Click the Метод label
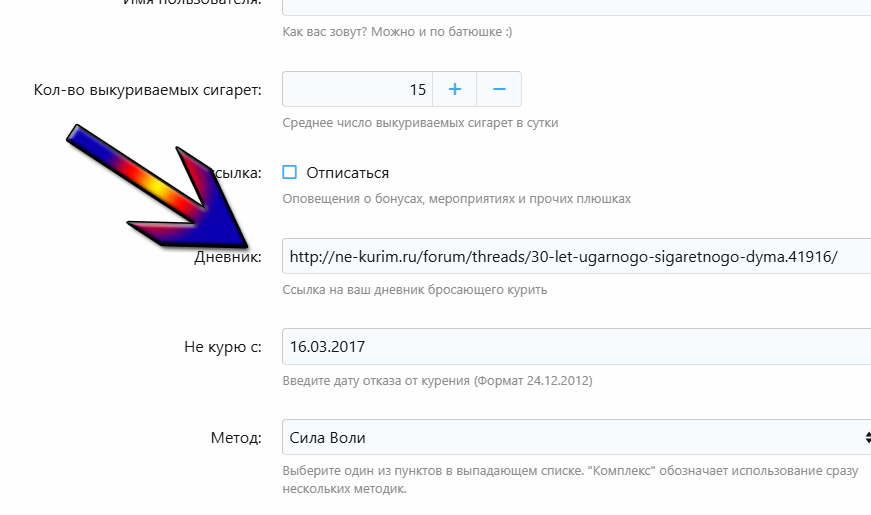Image resolution: width=871 pixels, height=515 pixels. [236, 438]
